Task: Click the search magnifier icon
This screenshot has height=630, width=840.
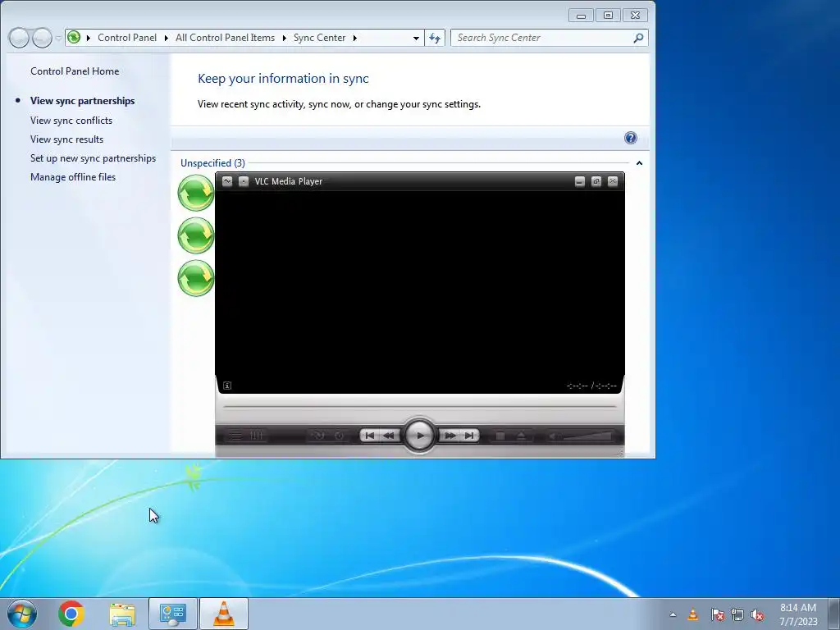Action: tap(638, 38)
